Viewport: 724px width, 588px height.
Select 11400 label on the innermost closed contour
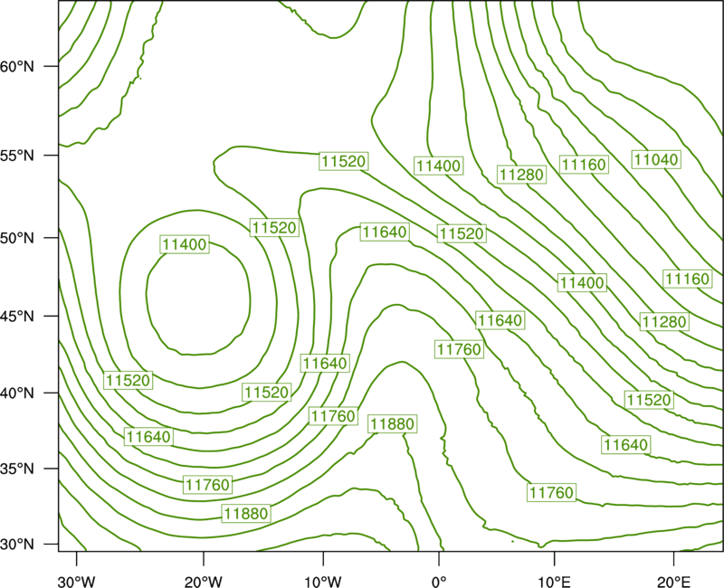pyautogui.click(x=185, y=244)
